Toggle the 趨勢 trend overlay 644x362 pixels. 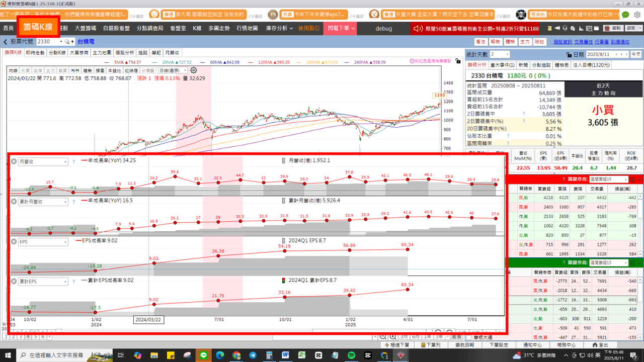(x=88, y=70)
